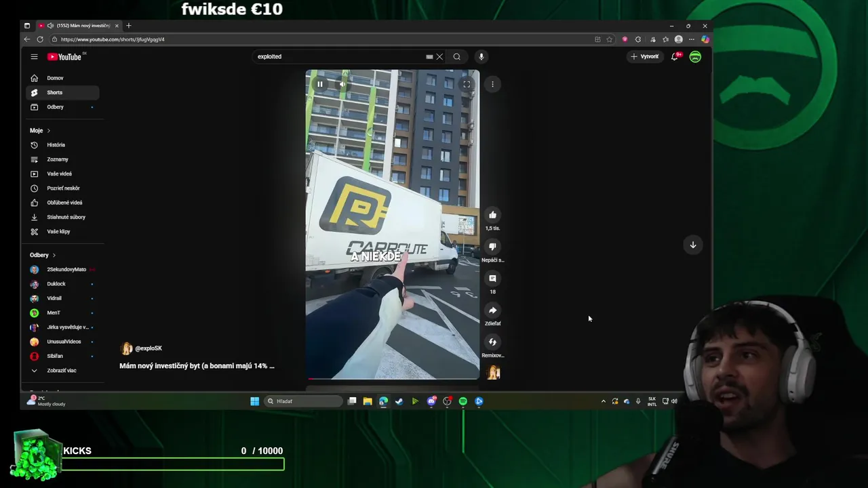Mute the tab via its speaker icon
Screen dimensions: 868x488
51,26
